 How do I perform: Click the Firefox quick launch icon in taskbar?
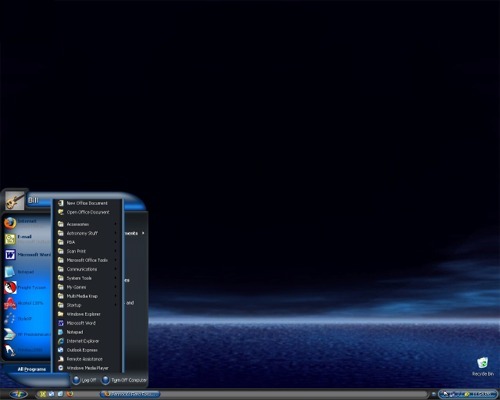[x=70, y=394]
